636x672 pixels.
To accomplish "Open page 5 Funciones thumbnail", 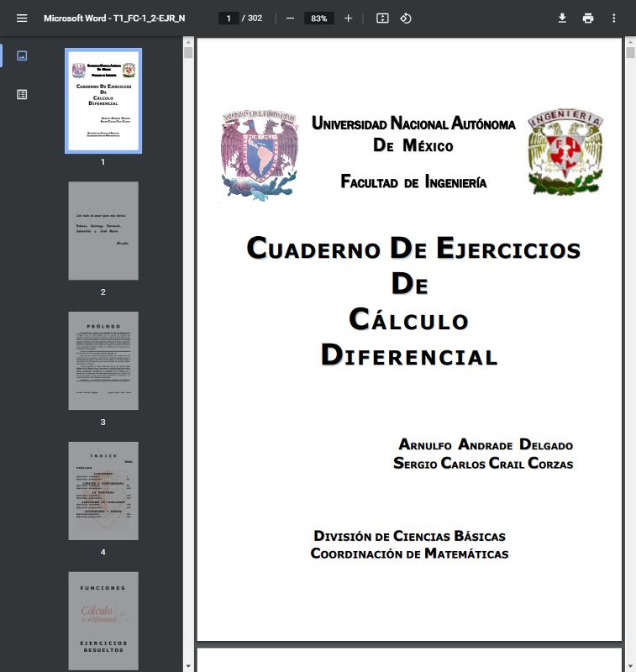I will click(103, 621).
